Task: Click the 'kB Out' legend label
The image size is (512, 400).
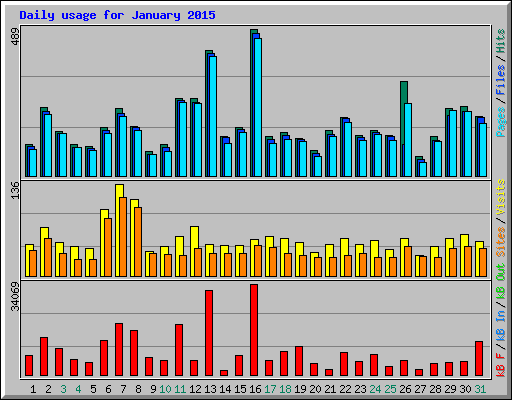Action: point(500,281)
